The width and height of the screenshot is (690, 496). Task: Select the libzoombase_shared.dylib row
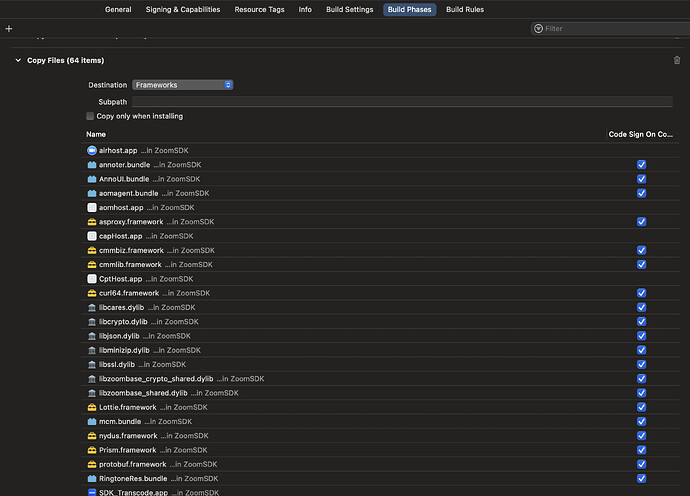tap(380, 393)
